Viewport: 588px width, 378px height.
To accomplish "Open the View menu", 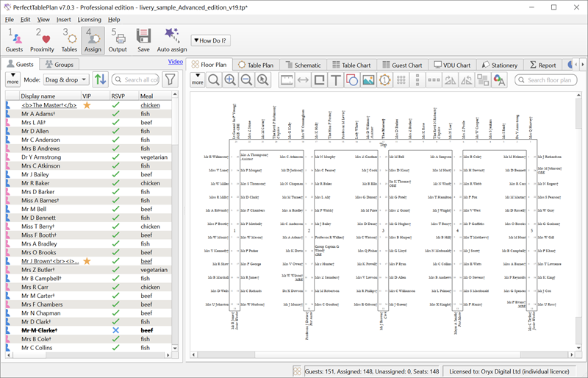I will click(x=43, y=20).
